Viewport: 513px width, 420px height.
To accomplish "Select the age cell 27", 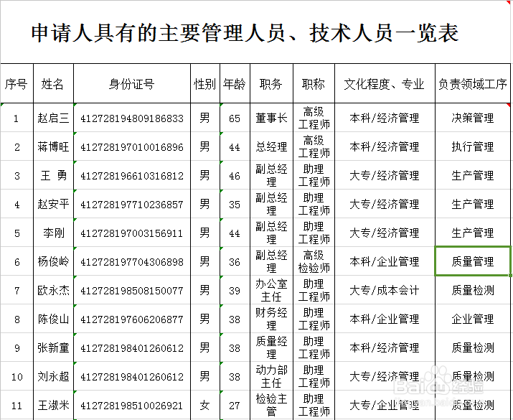I will pyautogui.click(x=235, y=406).
